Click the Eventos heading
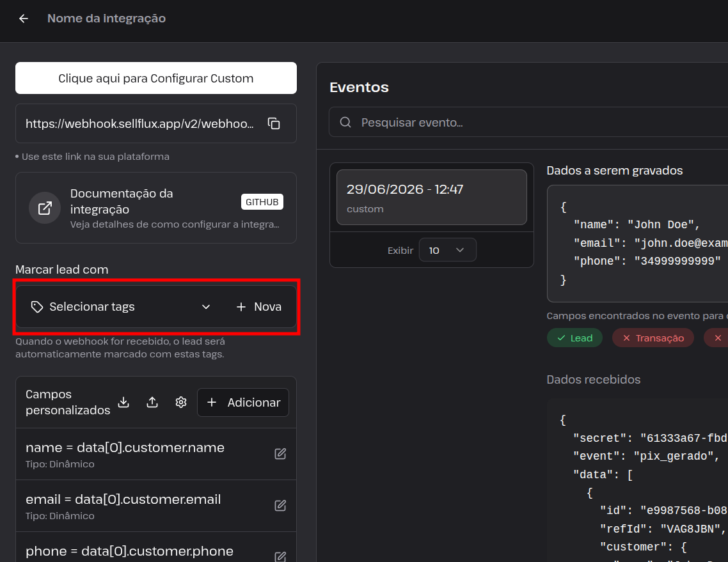728x562 pixels. (359, 87)
